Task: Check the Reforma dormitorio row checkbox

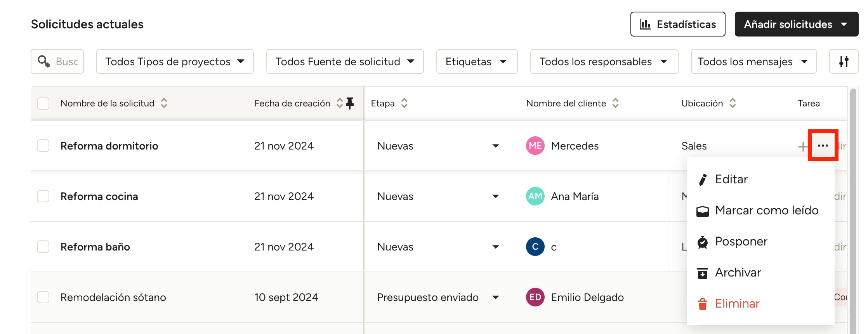Action: point(43,146)
